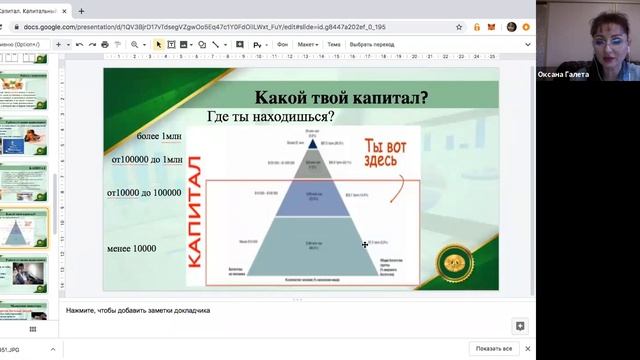Open the Chrome profile avatar
Image resolution: width=640 pixels, height=360 pixels.
[511, 27]
